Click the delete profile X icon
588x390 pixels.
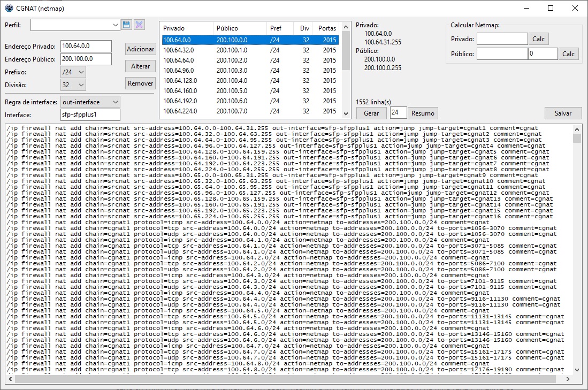(139, 25)
